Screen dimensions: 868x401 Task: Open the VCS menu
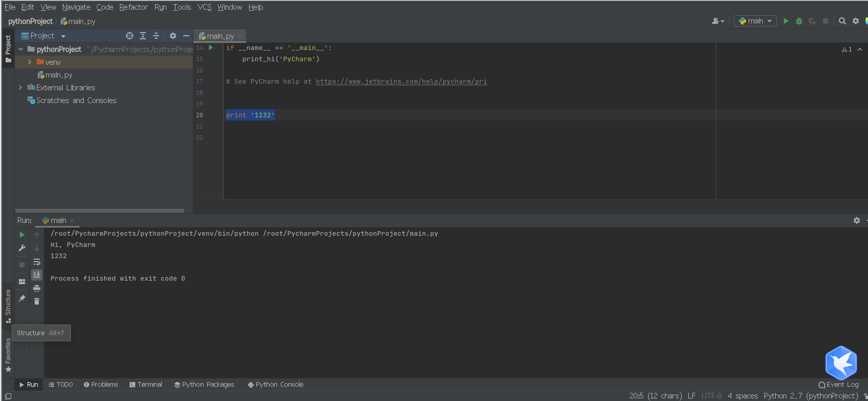[205, 7]
